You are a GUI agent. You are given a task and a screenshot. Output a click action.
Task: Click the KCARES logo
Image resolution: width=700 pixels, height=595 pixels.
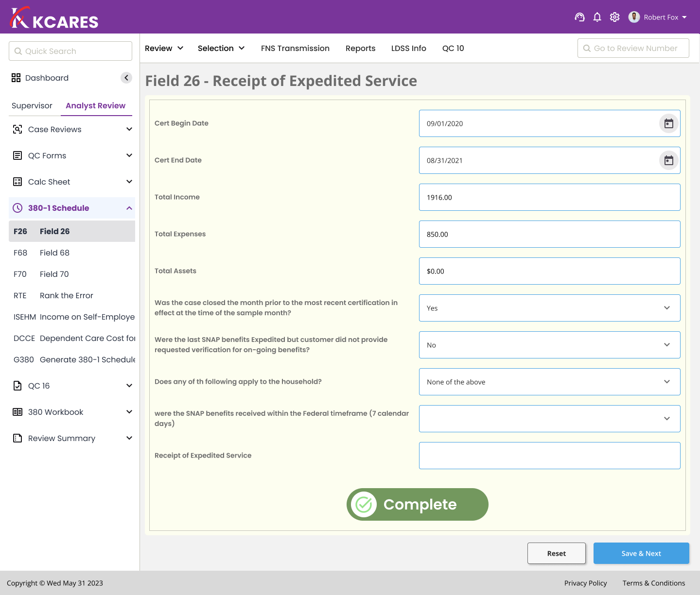[54, 18]
